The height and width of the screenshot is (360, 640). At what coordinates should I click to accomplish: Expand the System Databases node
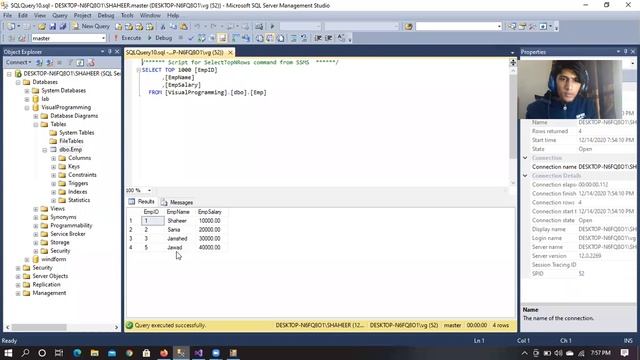[27, 91]
